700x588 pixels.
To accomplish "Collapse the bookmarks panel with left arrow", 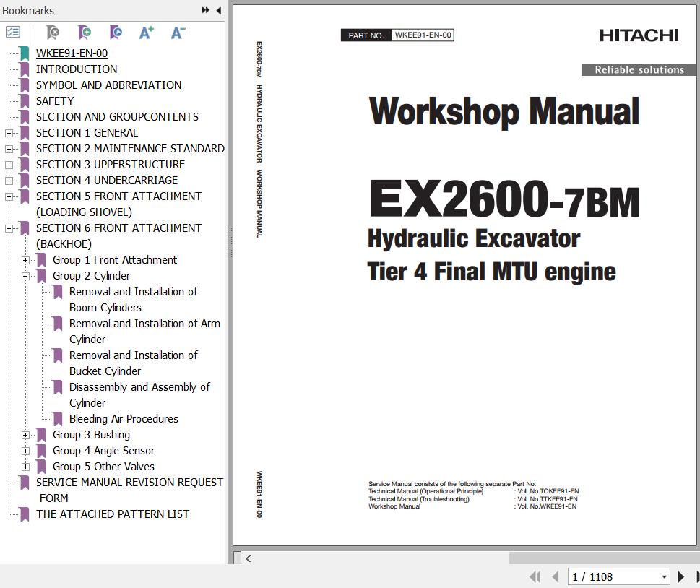I will (219, 10).
